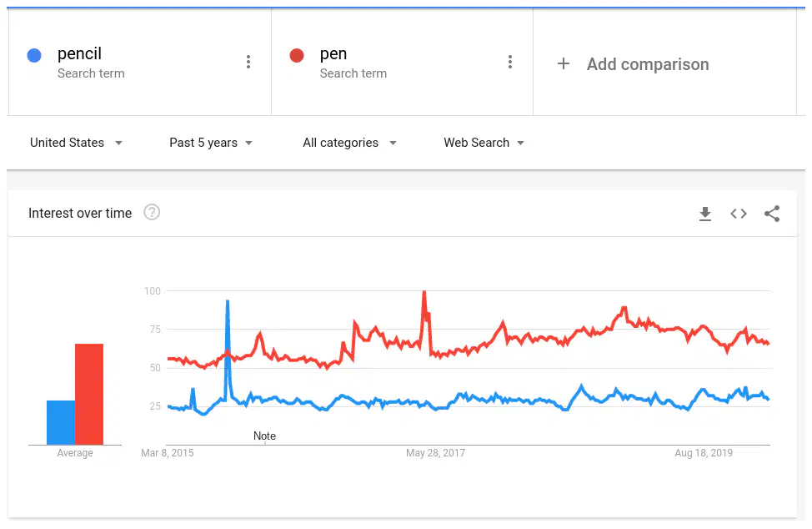Click the plus icon beside Add comparison
Viewport: 812px width, 529px height.
[x=564, y=63]
